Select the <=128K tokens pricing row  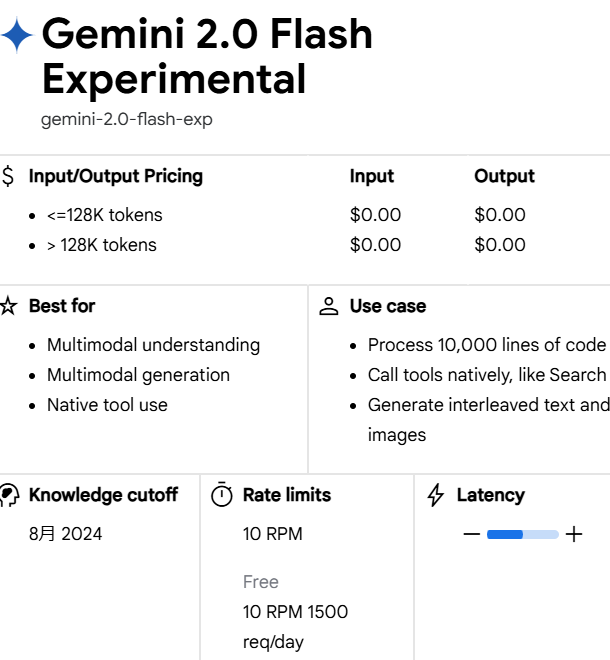point(104,215)
